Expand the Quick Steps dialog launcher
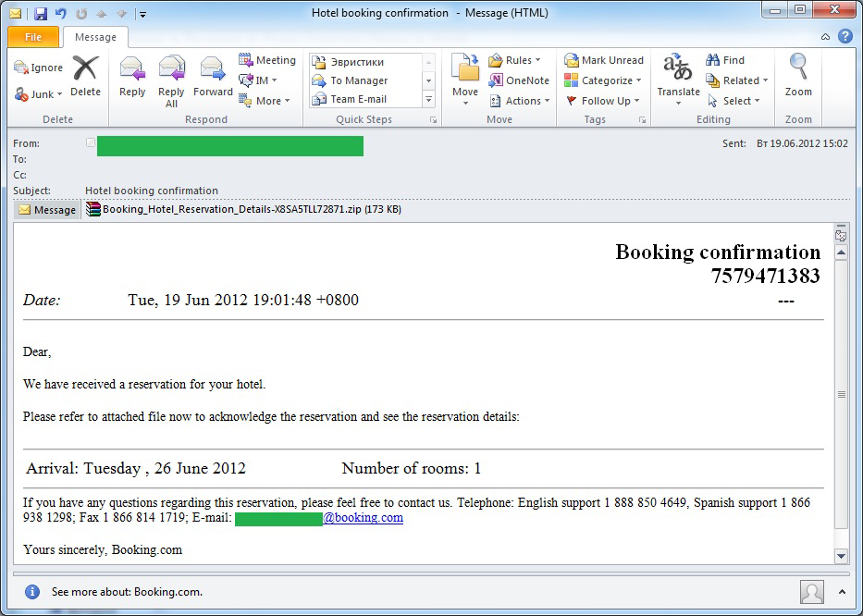Screen dimensions: 863x616 click(433, 120)
